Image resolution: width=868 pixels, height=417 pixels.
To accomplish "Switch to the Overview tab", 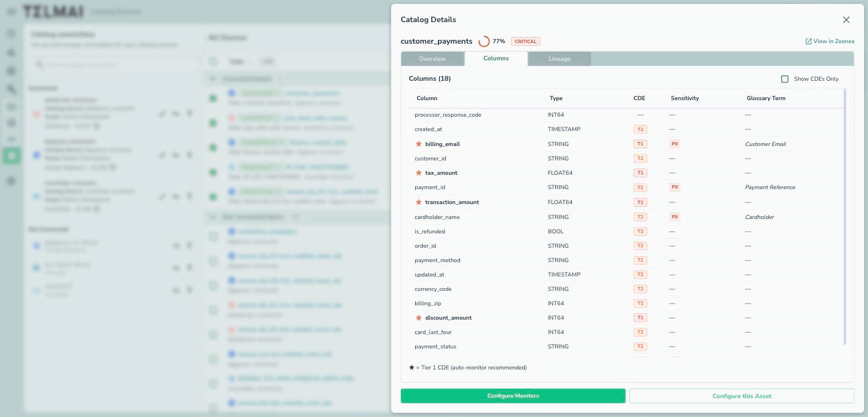I will 432,59.
